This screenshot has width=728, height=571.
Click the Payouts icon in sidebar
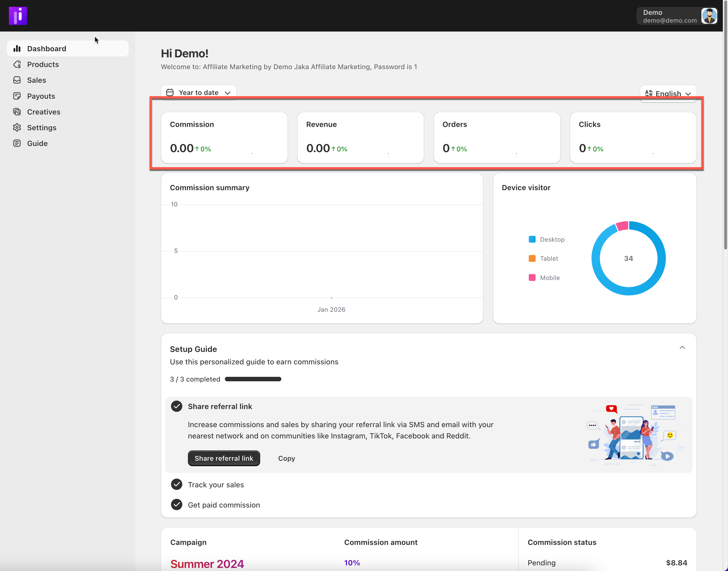point(17,96)
